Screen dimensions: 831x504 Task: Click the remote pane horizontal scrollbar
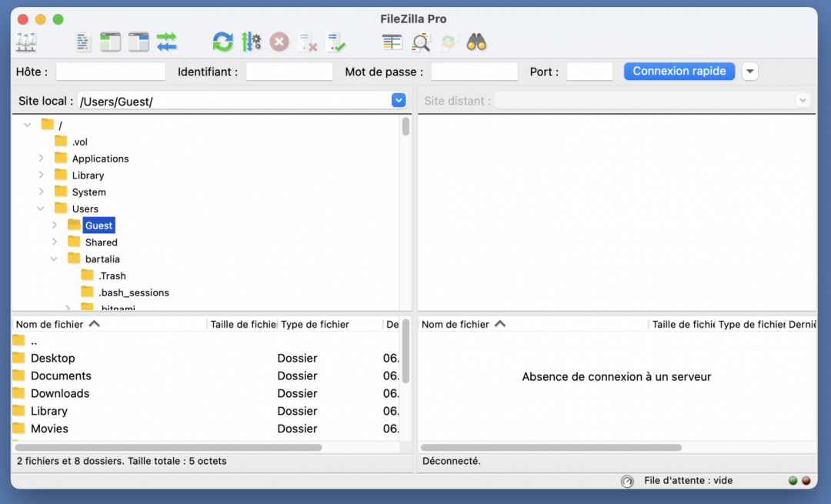[551, 447]
